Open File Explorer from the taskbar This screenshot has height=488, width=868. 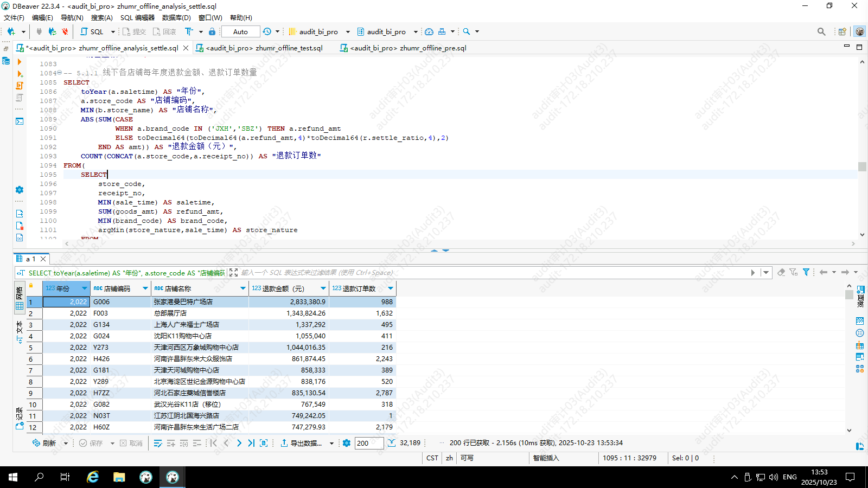click(x=119, y=477)
